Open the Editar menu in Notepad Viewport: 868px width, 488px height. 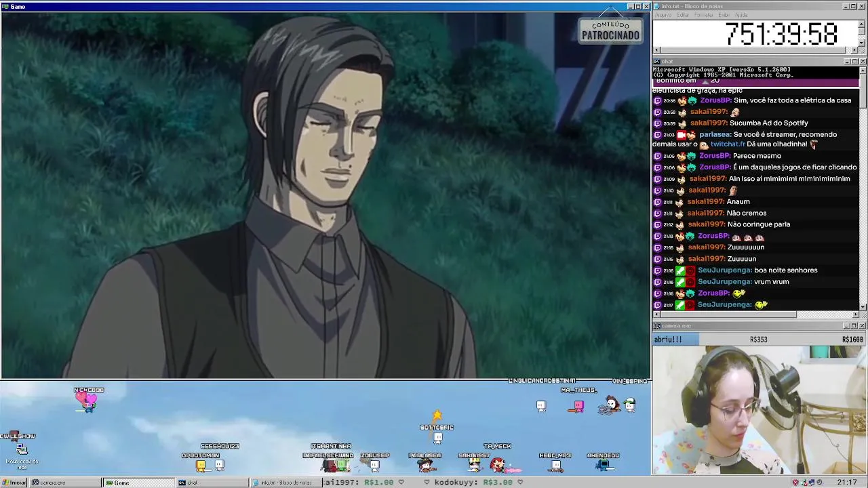click(x=683, y=15)
